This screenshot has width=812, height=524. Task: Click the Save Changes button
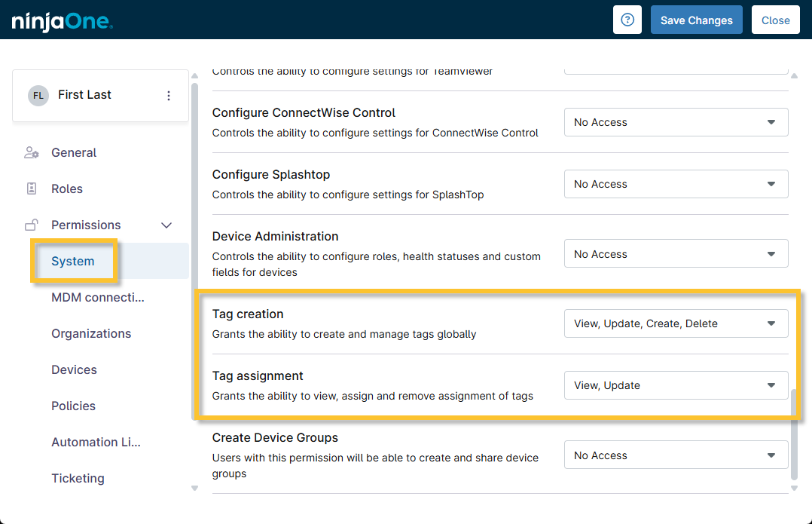(696, 20)
